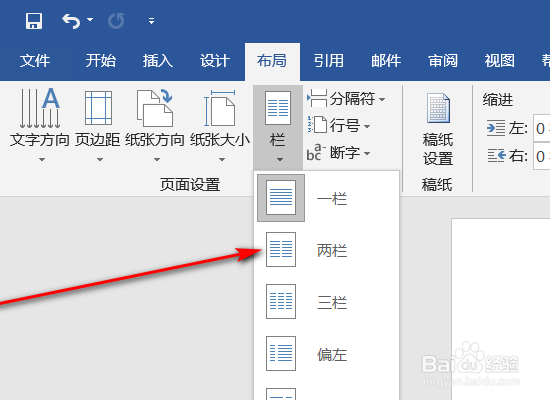Collapse the 栏 dropdown arrow
This screenshot has height=400, width=550.
click(280, 160)
